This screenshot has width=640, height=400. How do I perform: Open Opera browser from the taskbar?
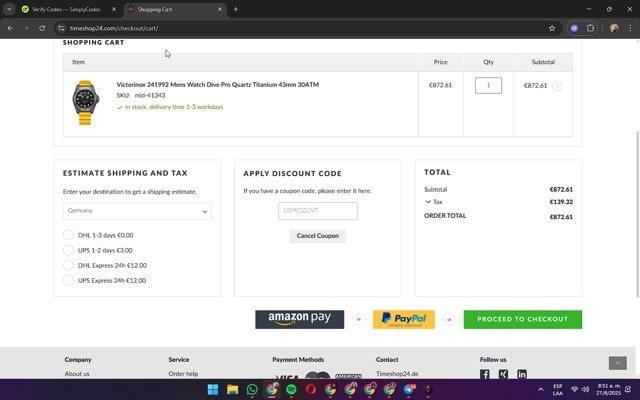311,389
